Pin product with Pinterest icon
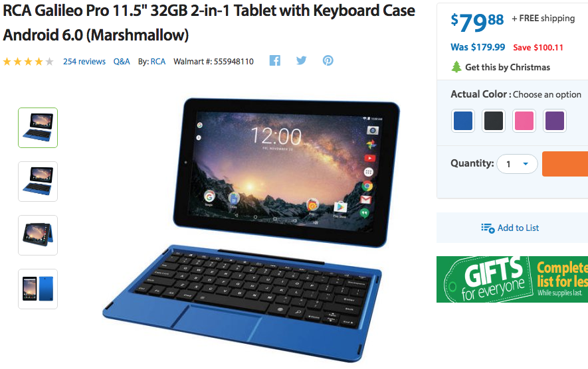This screenshot has width=588, height=369. coord(328,60)
